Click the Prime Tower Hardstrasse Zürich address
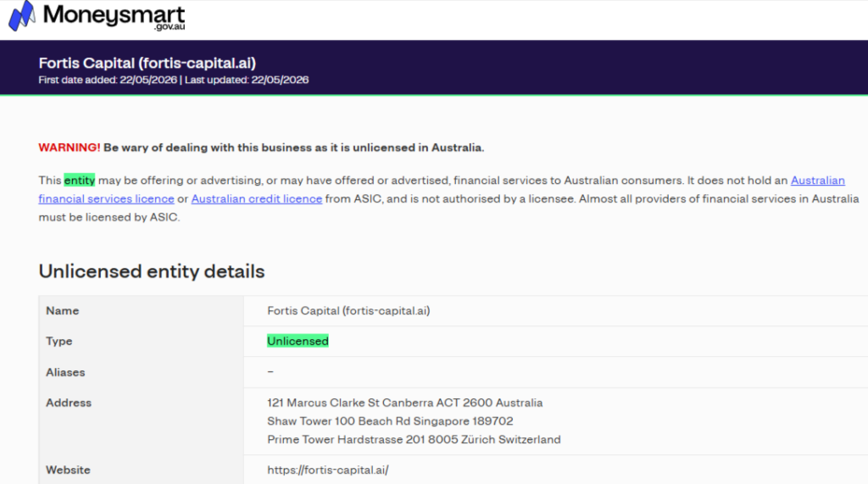Screen dimensions: 868x484 [414, 439]
